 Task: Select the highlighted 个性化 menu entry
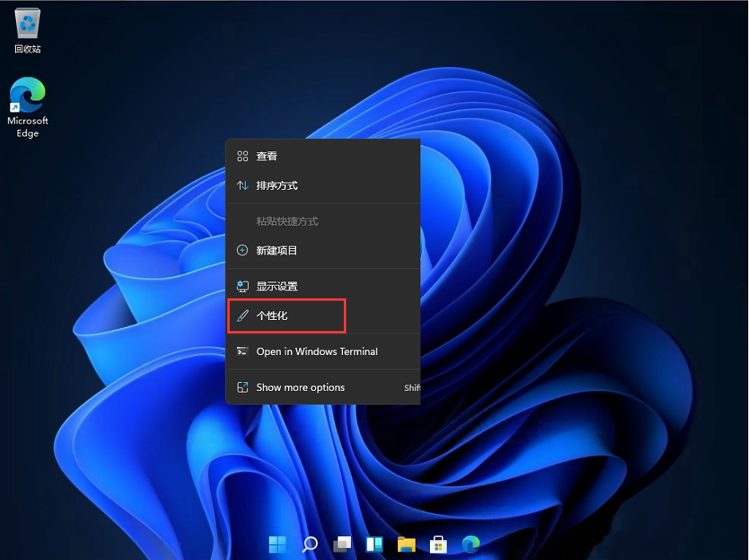pos(273,315)
